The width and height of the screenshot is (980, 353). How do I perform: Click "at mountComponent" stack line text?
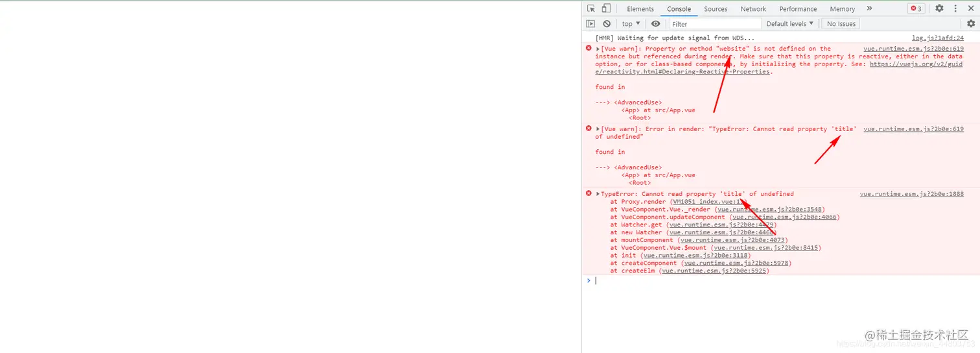click(x=643, y=240)
